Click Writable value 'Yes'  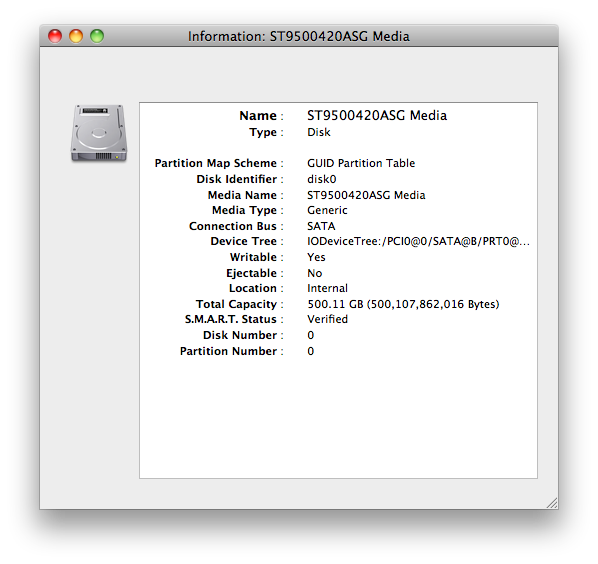click(316, 257)
